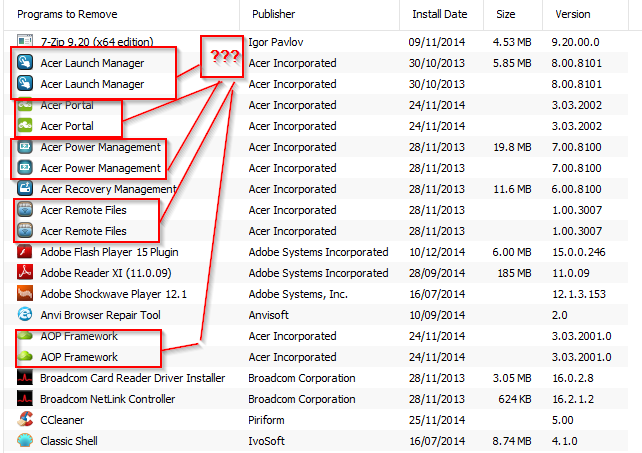Click the Anvi Browser Repair Tool icon
Screen dimensions: 642x453
25,315
